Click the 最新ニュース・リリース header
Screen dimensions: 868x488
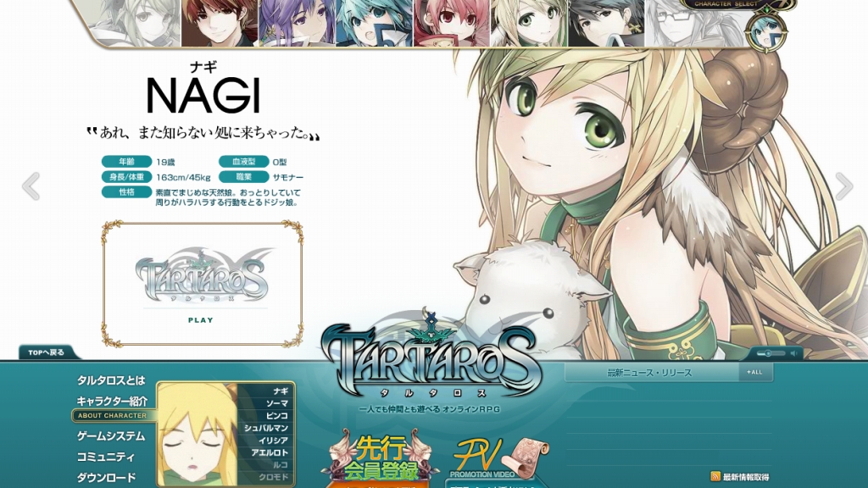650,373
